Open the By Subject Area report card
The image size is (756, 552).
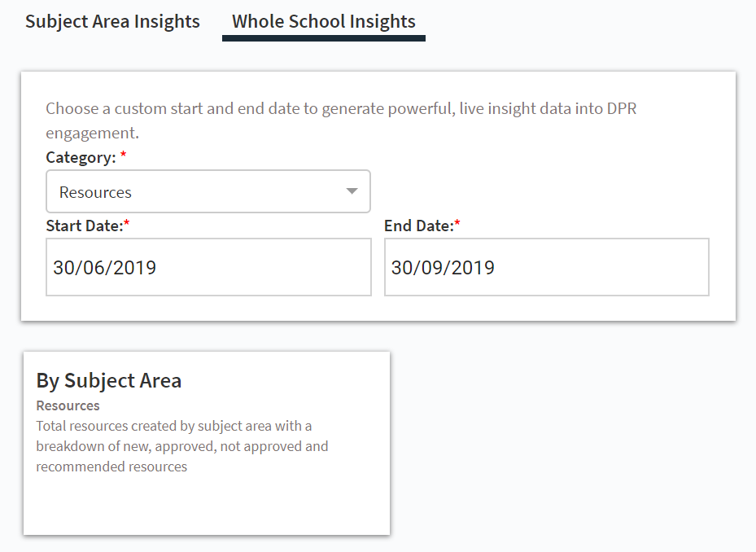[208, 442]
